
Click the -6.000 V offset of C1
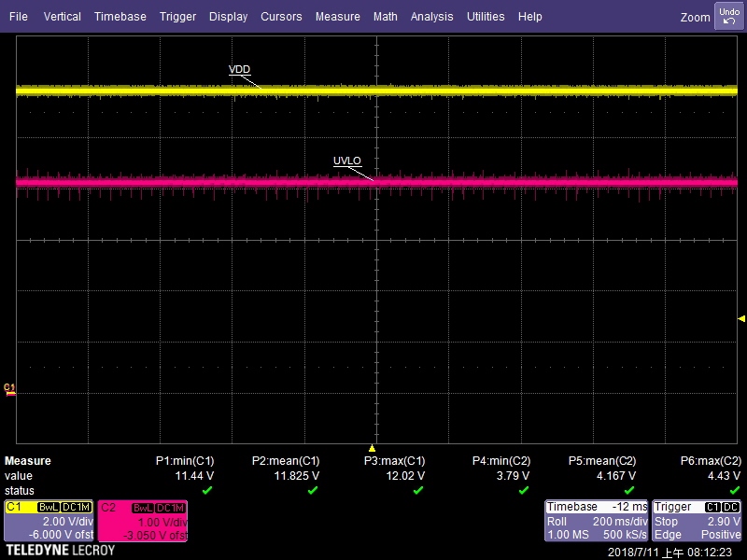coord(61,535)
